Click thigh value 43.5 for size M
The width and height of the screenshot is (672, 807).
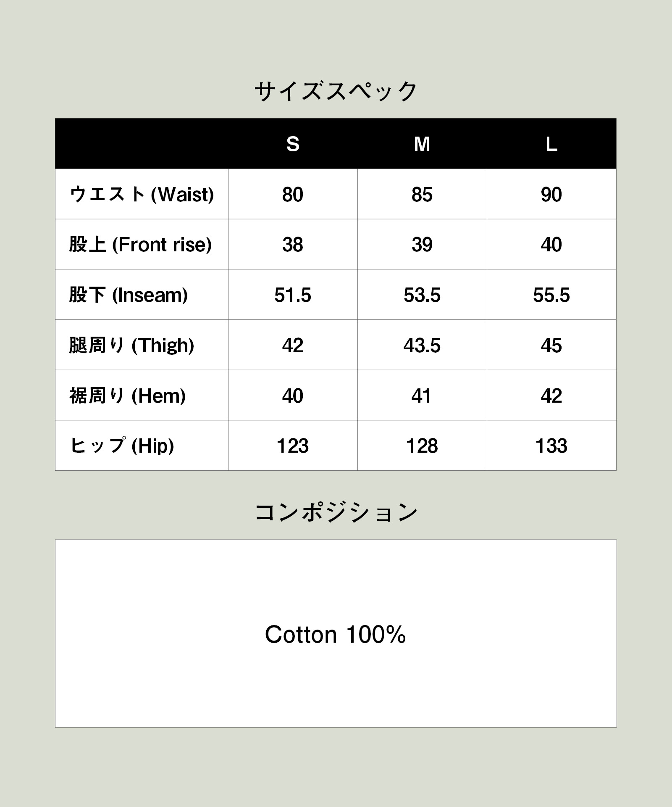coord(422,345)
